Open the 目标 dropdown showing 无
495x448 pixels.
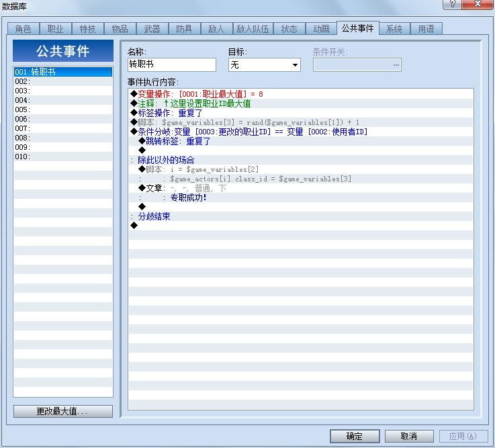click(264, 64)
